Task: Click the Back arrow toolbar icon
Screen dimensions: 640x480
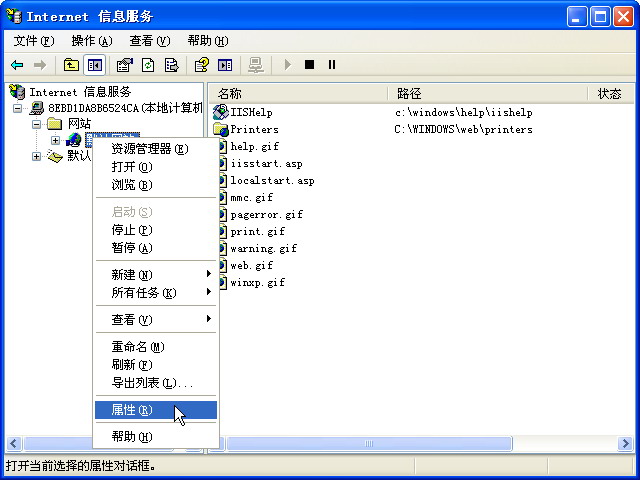Action: coord(17,65)
